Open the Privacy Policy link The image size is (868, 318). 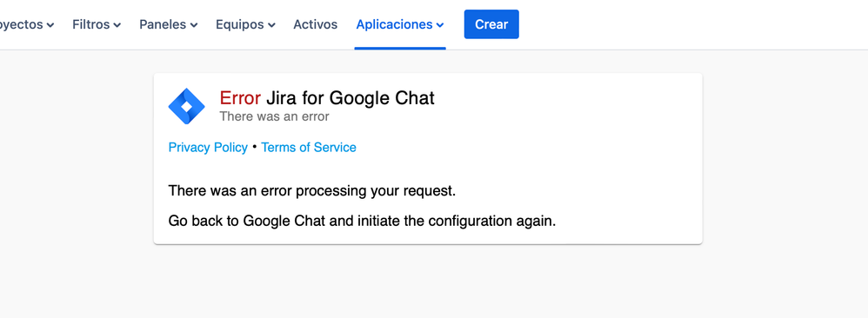[x=208, y=147]
